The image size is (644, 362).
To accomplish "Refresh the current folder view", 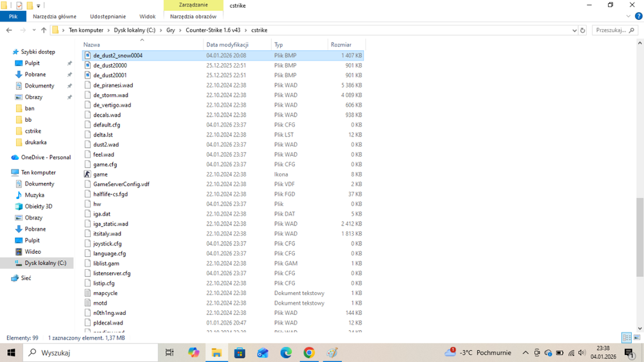I will tap(583, 30).
